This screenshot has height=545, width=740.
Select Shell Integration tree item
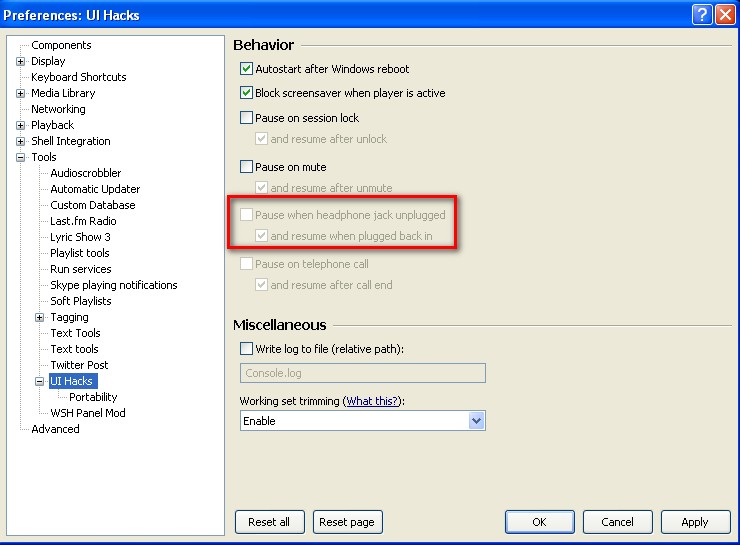[x=71, y=142]
